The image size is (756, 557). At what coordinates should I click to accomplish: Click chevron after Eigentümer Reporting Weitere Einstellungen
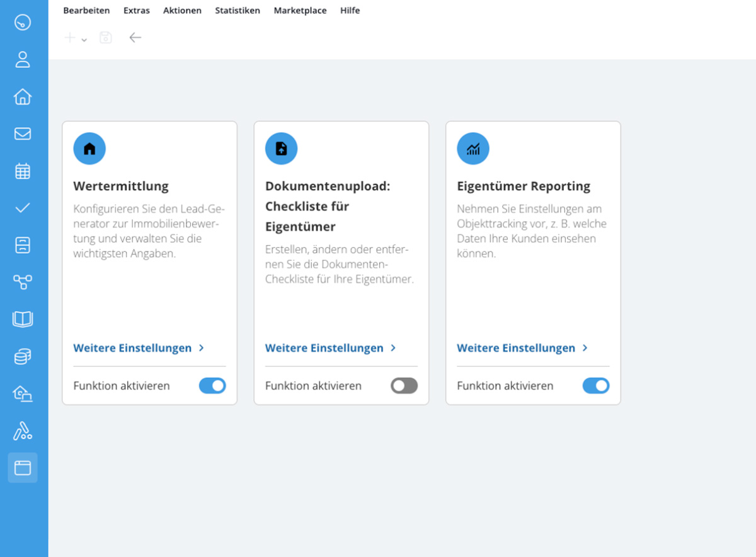tap(585, 348)
